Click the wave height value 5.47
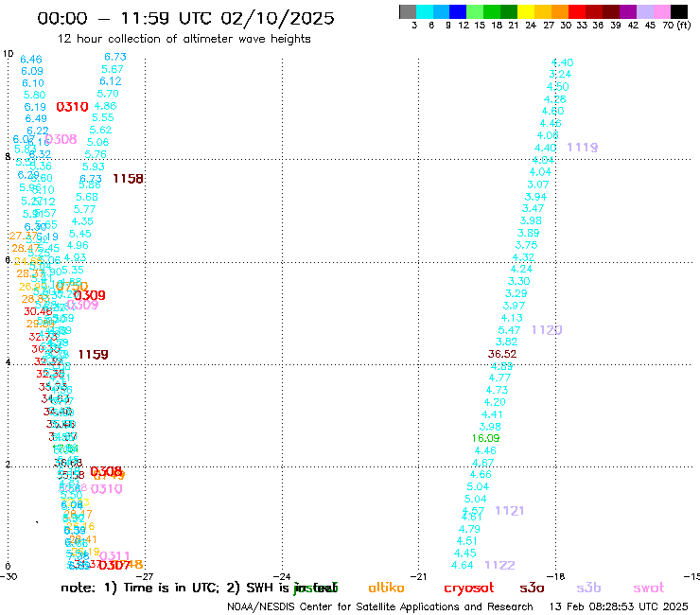 point(509,330)
